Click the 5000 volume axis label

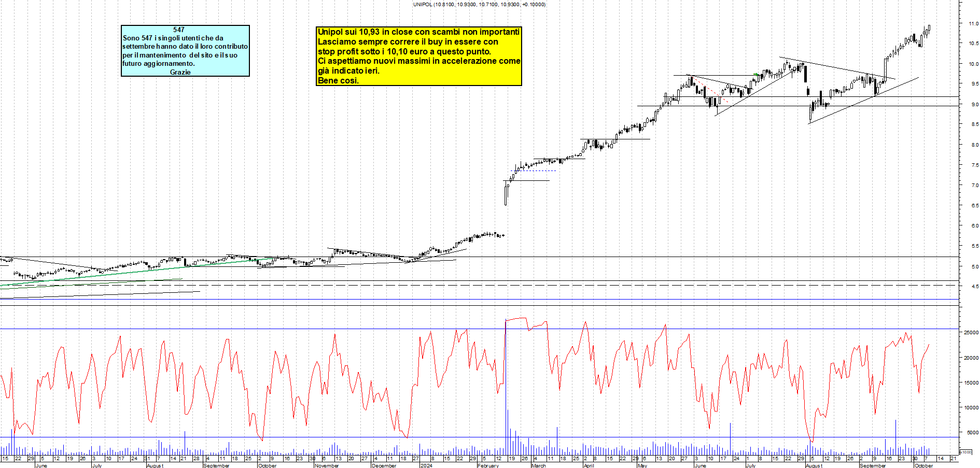[x=973, y=433]
